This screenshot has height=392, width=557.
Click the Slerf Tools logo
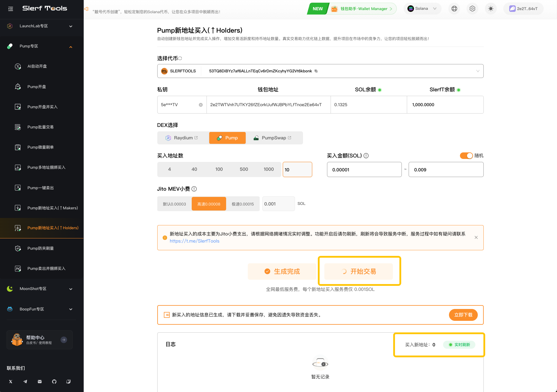point(45,8)
